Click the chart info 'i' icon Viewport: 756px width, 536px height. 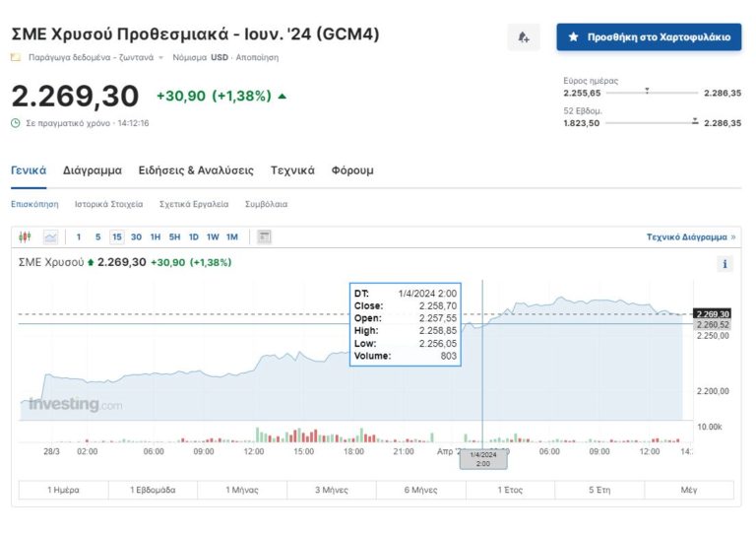(x=725, y=264)
